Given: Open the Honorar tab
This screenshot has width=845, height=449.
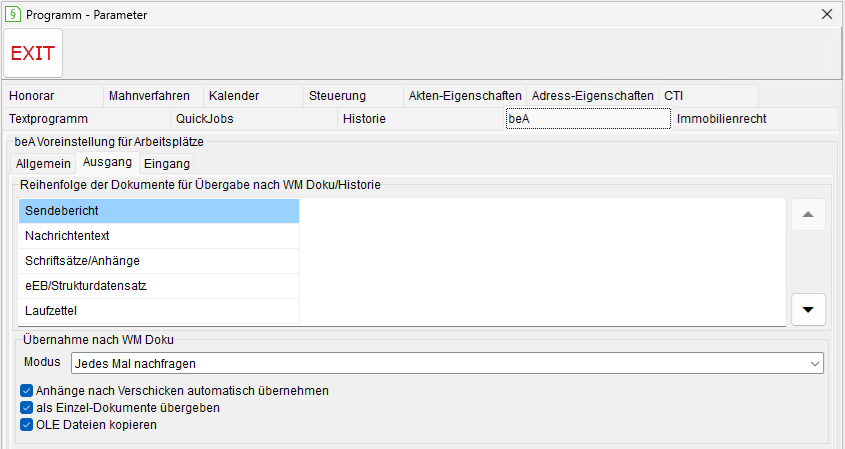Looking at the screenshot, I should coord(52,96).
